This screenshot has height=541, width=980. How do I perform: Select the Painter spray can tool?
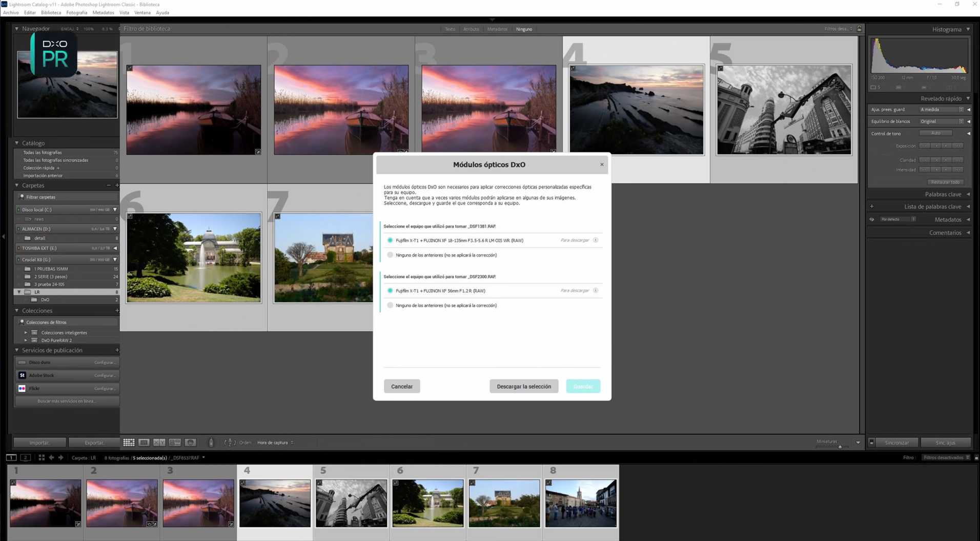[211, 443]
